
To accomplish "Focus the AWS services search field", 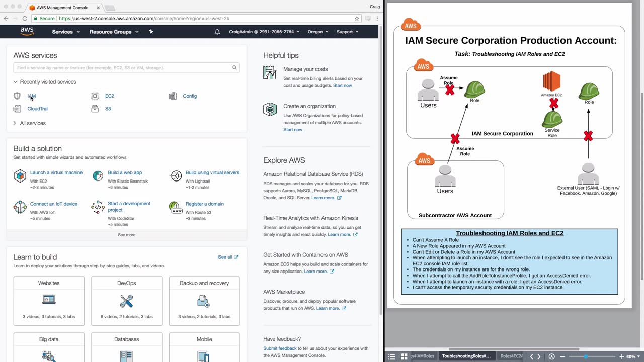I will coord(126,67).
